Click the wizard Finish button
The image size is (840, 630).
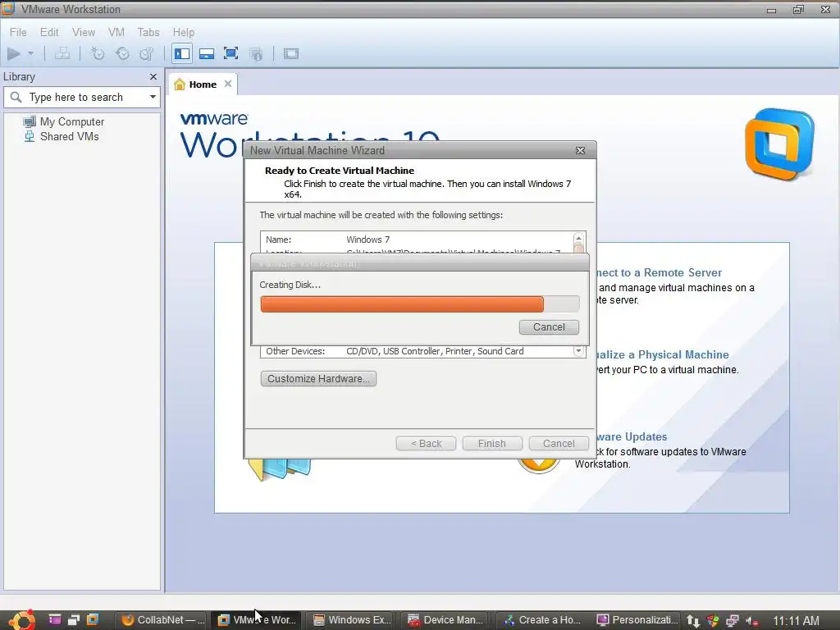[492, 444]
